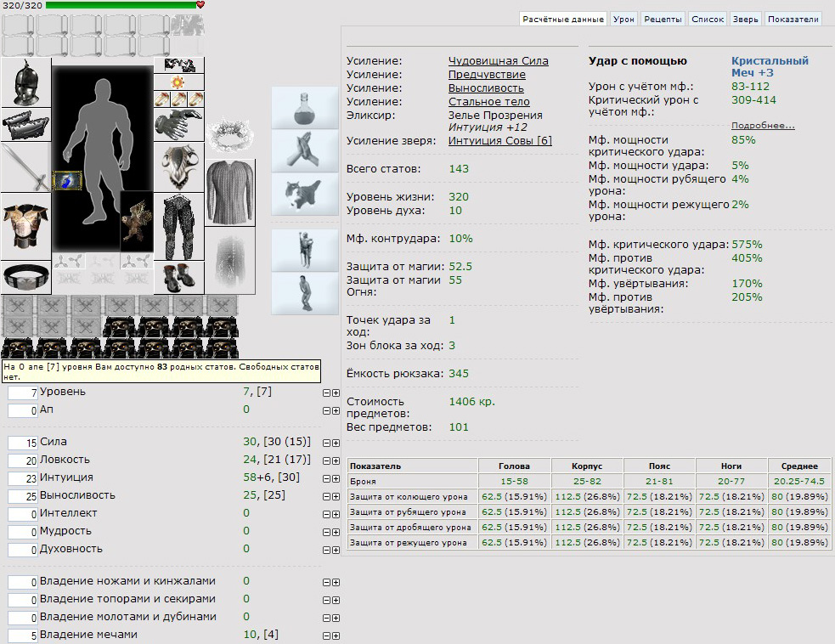Select the equipped crystal sword slot
835x644 pixels.
coord(26,167)
